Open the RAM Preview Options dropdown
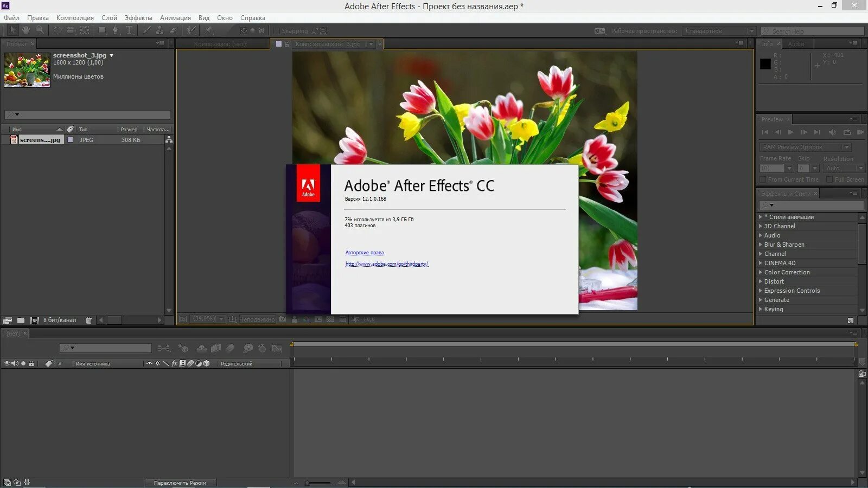This screenshot has height=488, width=868. pos(805,147)
